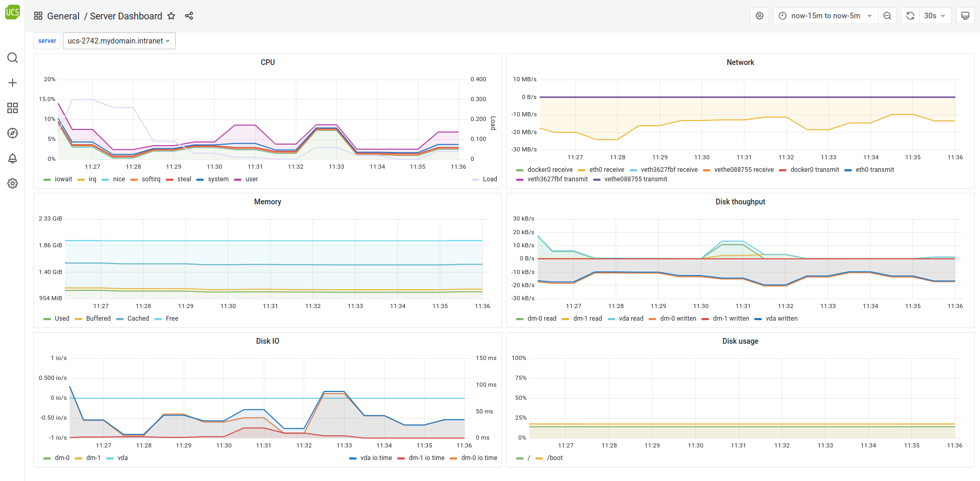The image size is (980, 481).
Task: Toggle vda series in Disk IO legend
Action: click(122, 458)
